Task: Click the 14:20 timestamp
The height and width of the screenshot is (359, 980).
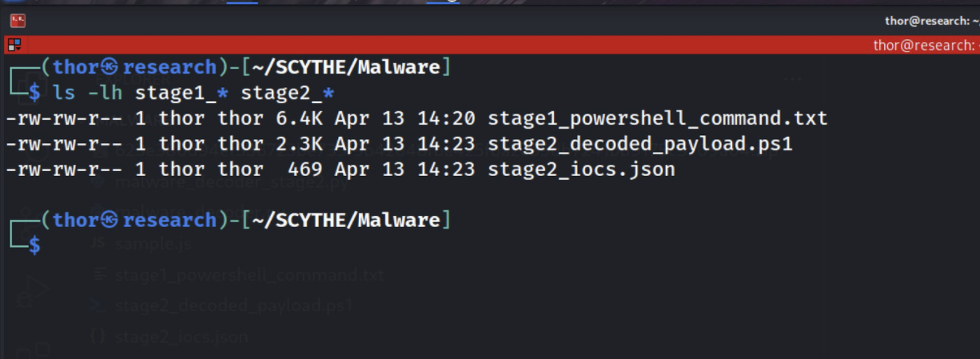Action: tap(446, 118)
